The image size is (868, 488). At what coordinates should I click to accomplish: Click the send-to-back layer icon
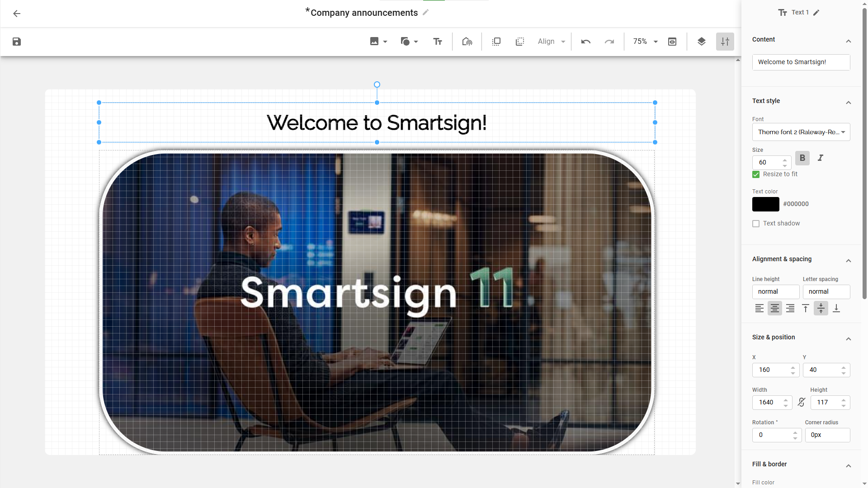click(x=520, y=42)
